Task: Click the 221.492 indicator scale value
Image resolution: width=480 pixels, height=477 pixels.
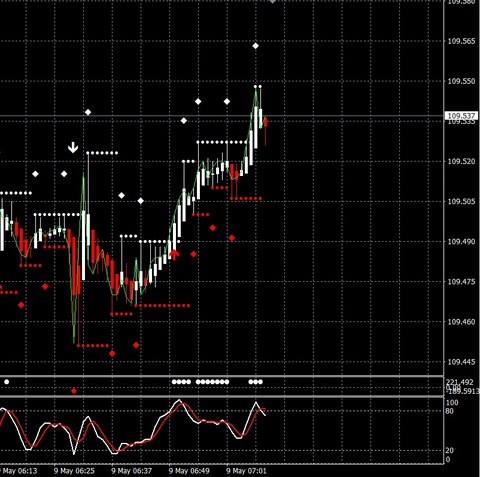Action: (460, 382)
